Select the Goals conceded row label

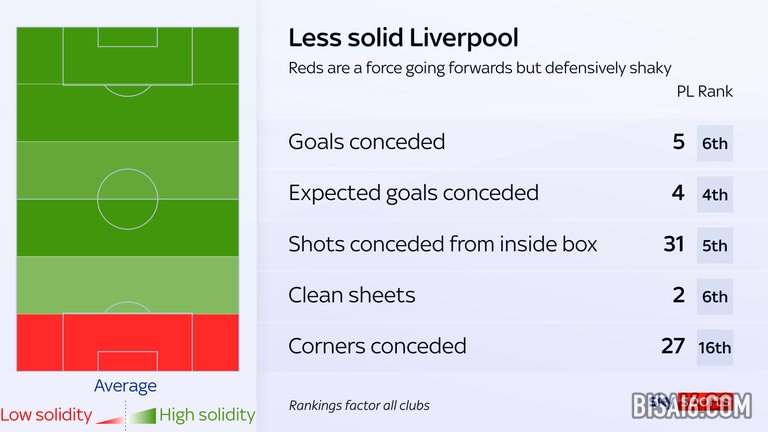[366, 142]
